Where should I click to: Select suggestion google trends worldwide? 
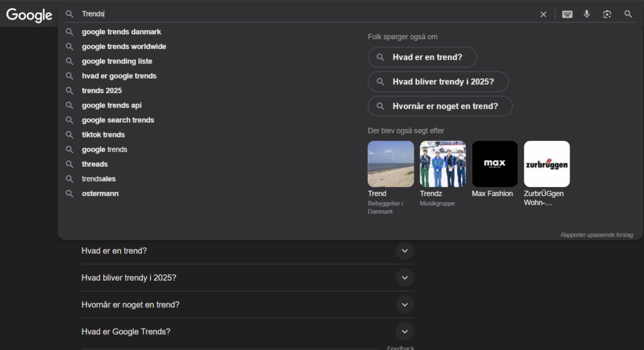(x=124, y=47)
